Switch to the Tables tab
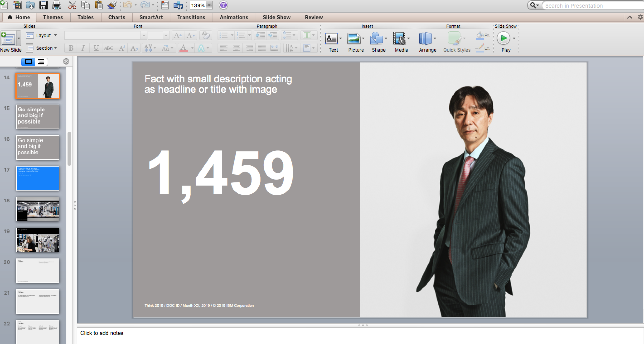The height and width of the screenshot is (344, 644). point(85,17)
